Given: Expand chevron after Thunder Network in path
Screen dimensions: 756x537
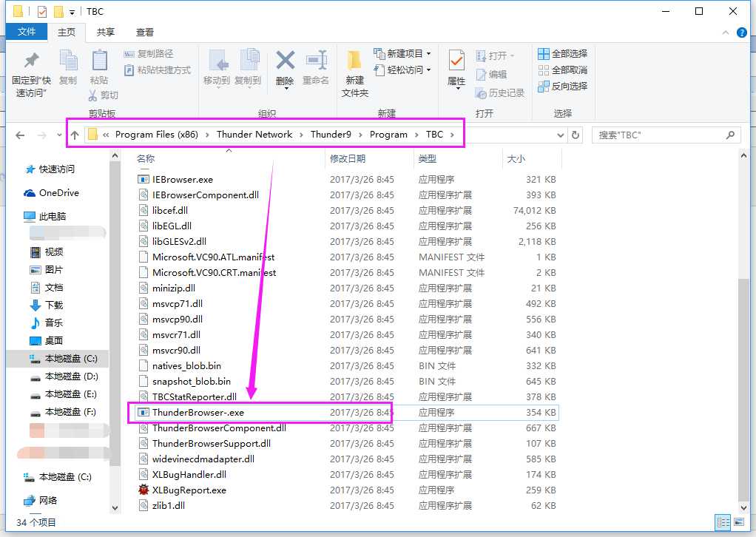Looking at the screenshot, I should point(301,135).
